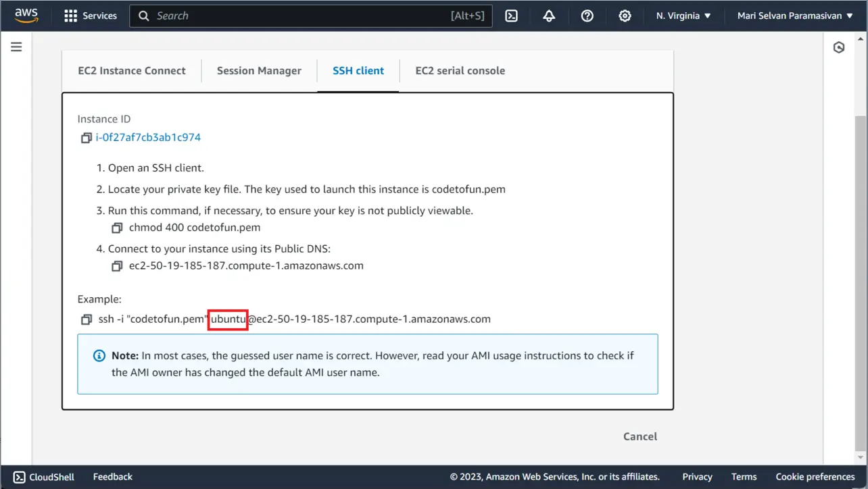The image size is (868, 489).
Task: Copy the instance ID
Action: tap(86, 138)
